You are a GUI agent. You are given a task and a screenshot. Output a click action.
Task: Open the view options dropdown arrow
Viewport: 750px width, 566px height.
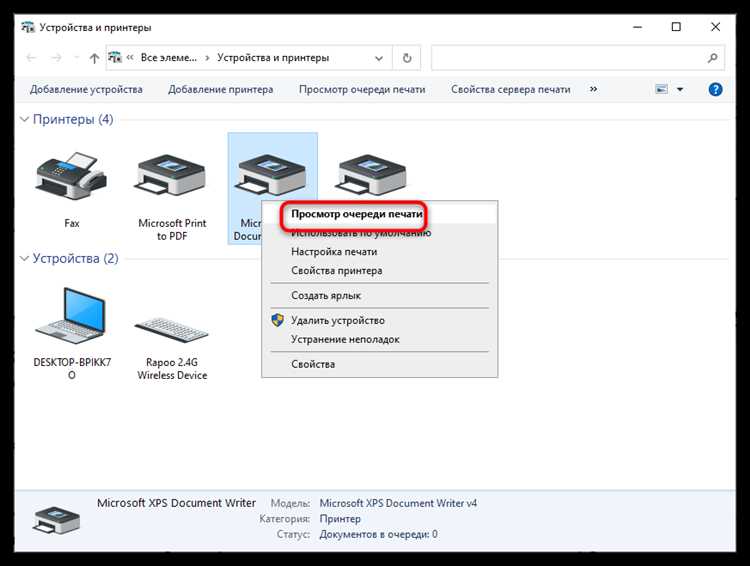[680, 89]
